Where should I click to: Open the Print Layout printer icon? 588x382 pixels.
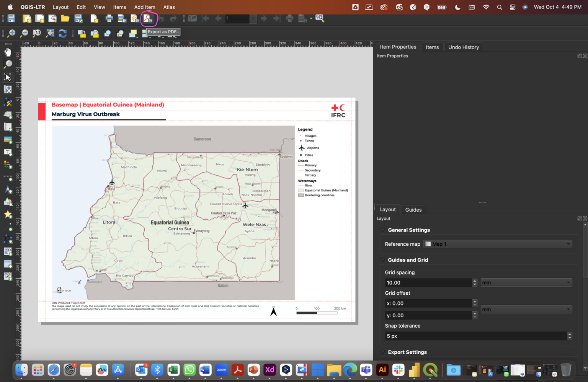109,18
